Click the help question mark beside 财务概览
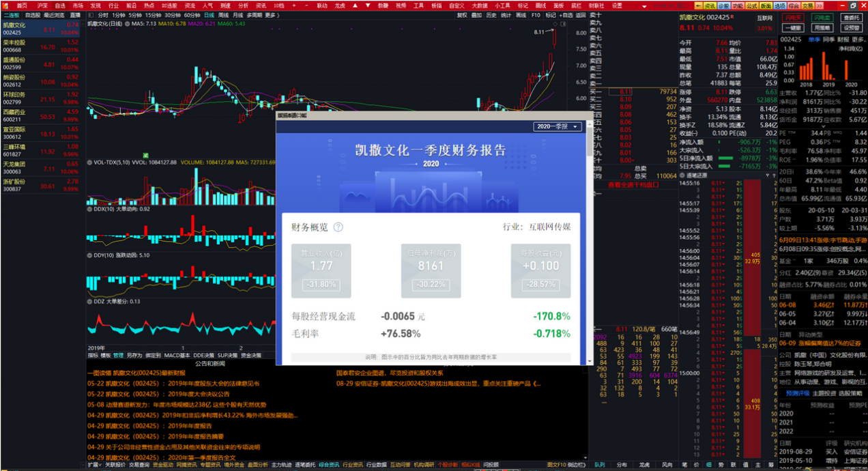Screen dimensions: 868x471 (338, 227)
